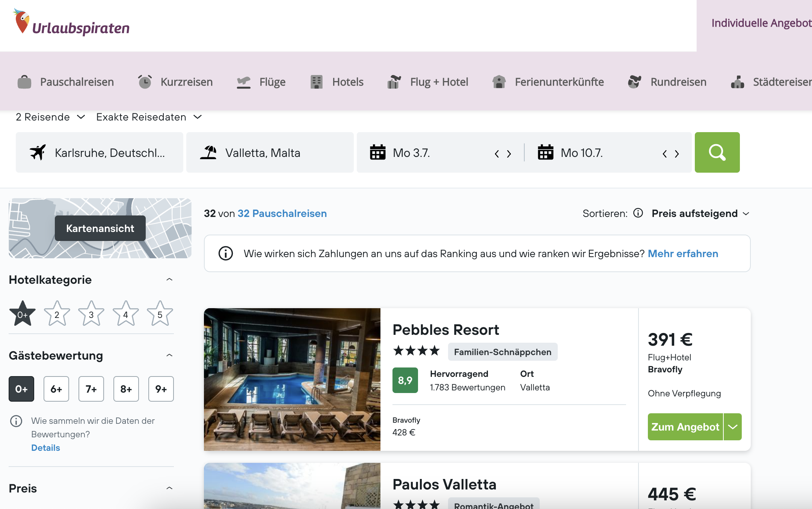
Task: Select the 5 star hotel category
Action: [160, 314]
